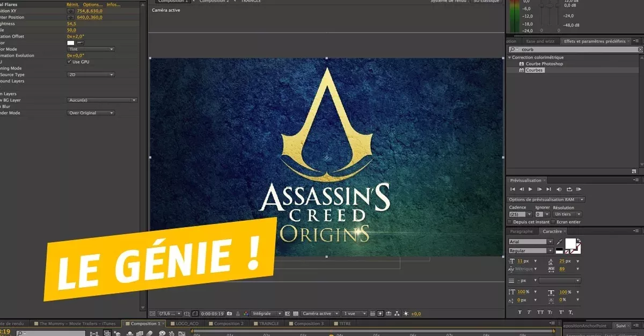Viewport: 644px width, 336px height.
Task: Jump to last frame in preview
Action: point(548,189)
